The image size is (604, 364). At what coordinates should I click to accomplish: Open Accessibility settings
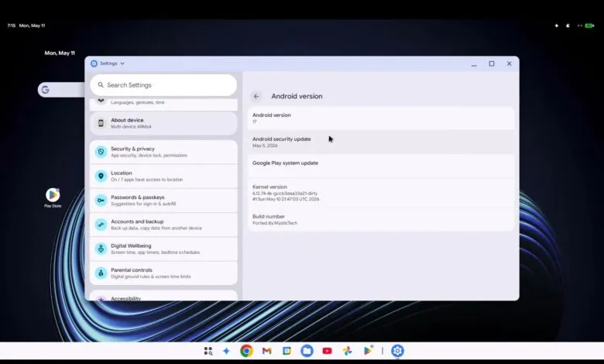coord(163,296)
